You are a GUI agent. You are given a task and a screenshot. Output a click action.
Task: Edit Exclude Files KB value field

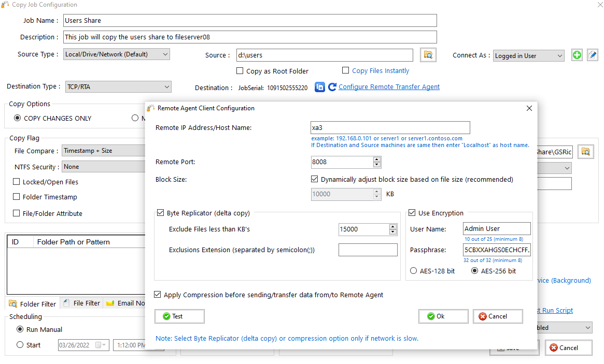tap(364, 229)
